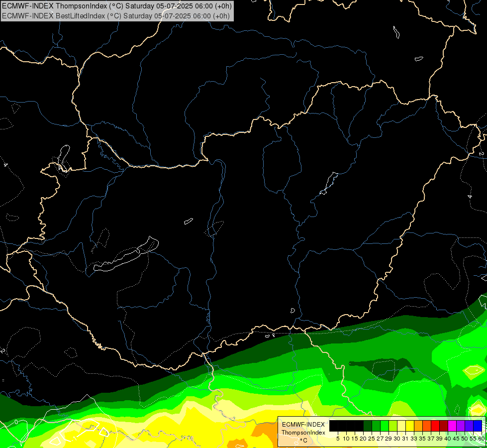This screenshot has width=487, height=448.
Task: Select the yellow-green 29–30 legend swatch
Action: (393, 426)
